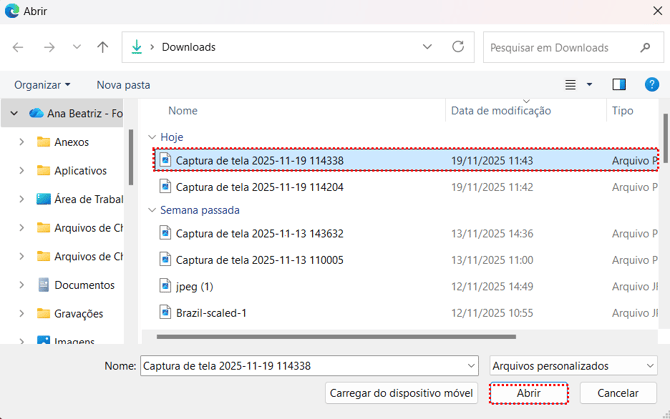Click Nova pasta in toolbar
Screen dimensions: 670x419
(x=123, y=85)
